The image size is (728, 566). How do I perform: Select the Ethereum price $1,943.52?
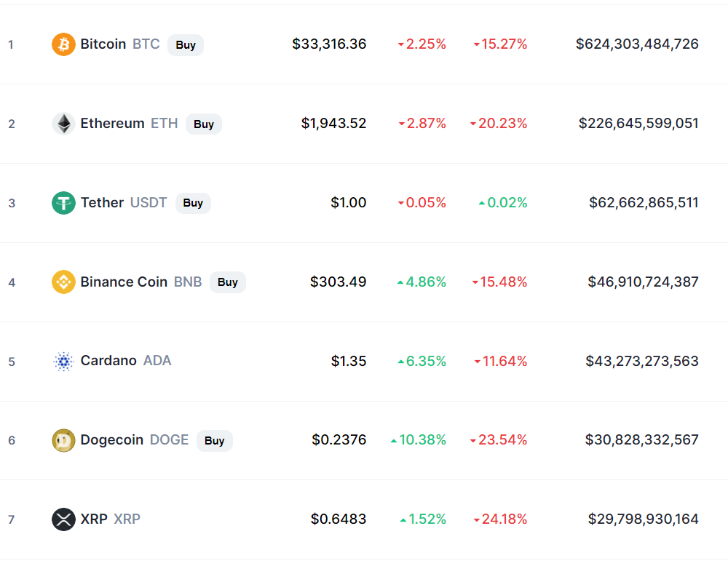pyautogui.click(x=334, y=124)
